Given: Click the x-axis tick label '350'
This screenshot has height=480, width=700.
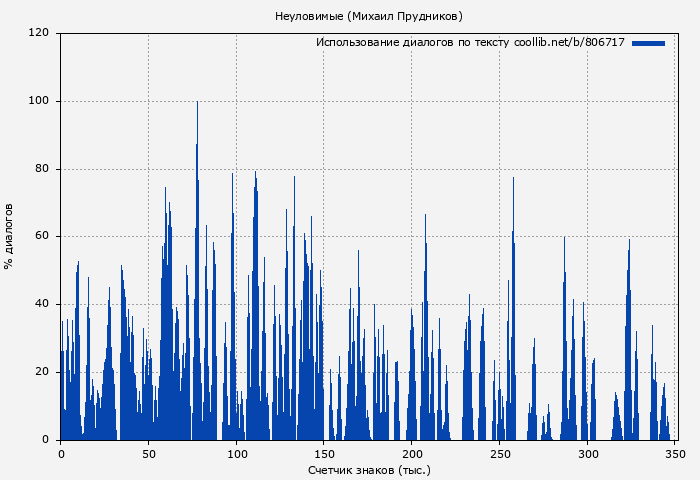Looking at the screenshot, I should [x=675, y=452].
